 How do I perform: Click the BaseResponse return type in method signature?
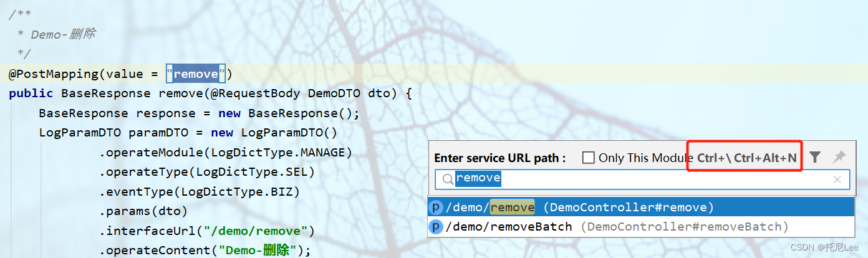pos(106,93)
